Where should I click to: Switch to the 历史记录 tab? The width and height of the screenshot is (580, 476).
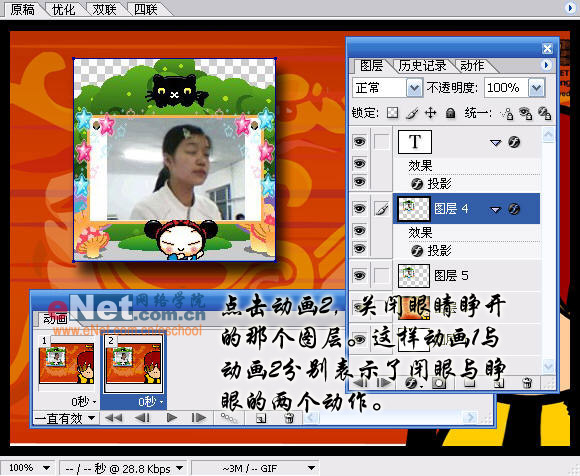pos(422,66)
